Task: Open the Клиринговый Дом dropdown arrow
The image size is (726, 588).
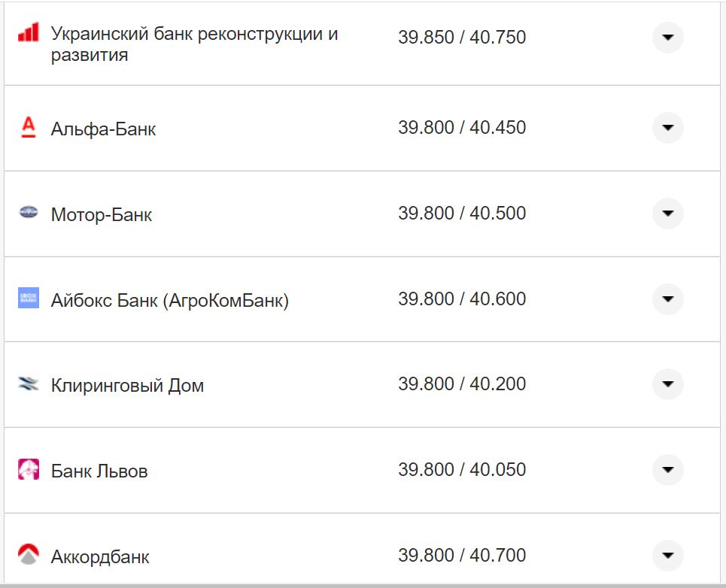Action: point(667,384)
